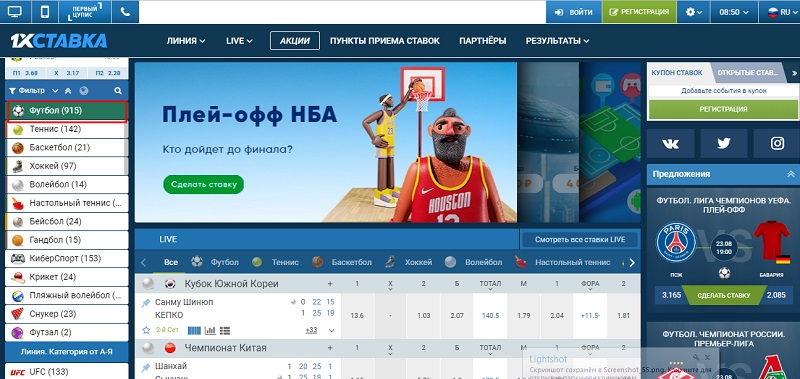
Task: Pin the Шанхай match with the pushpin
Action: click(146, 367)
